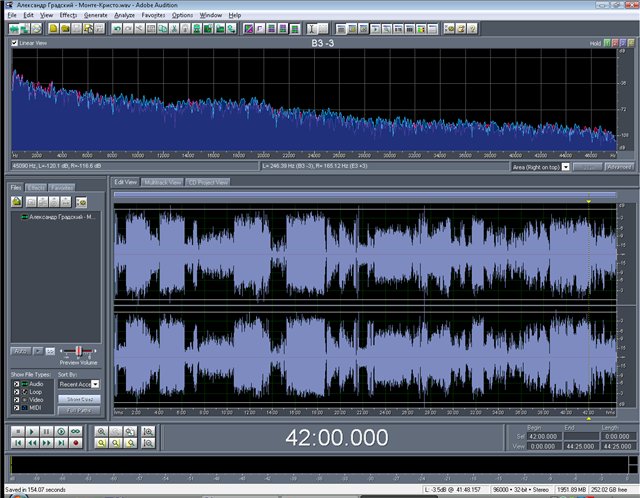640x498 pixels.
Task: Open the Effects menu
Action: 67,16
